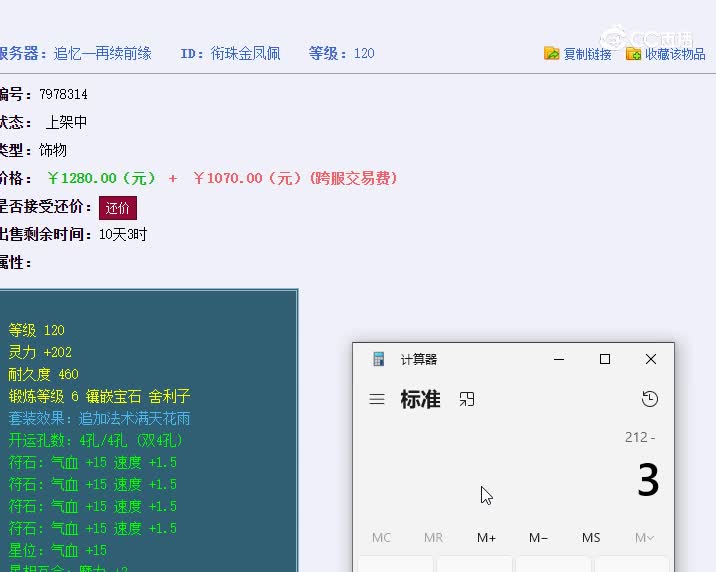The height and width of the screenshot is (572, 716).
Task: Click the calculator expression 212 -
Action: tap(640, 437)
